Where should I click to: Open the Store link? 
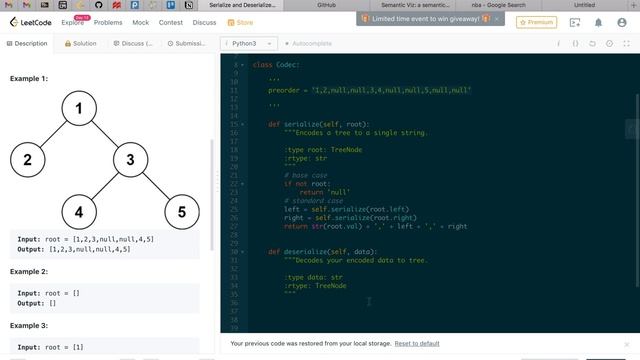click(240, 22)
